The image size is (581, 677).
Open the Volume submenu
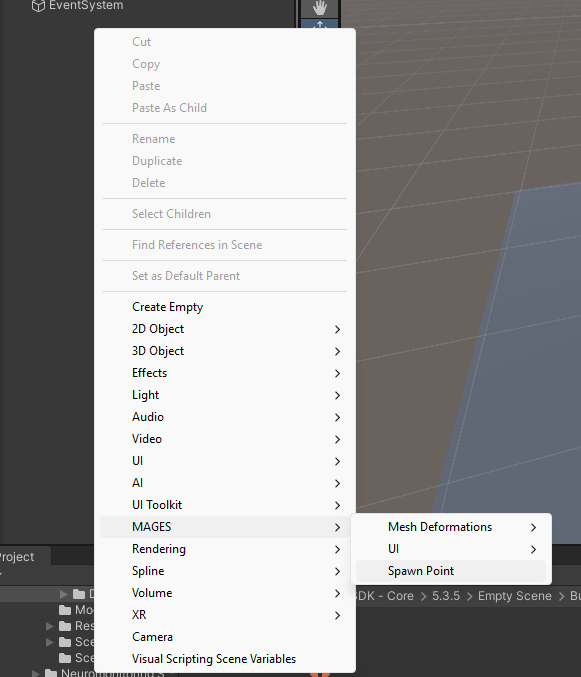tap(224, 593)
